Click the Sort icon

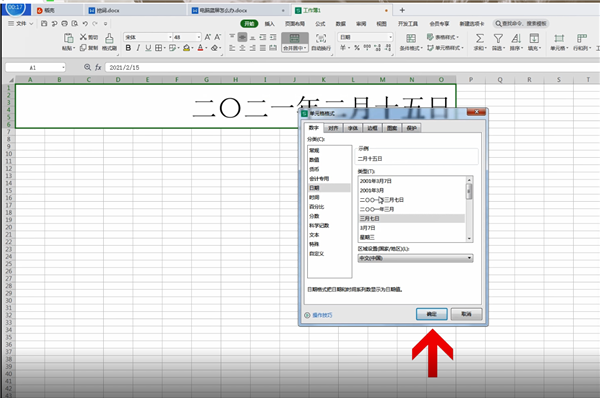click(516, 38)
